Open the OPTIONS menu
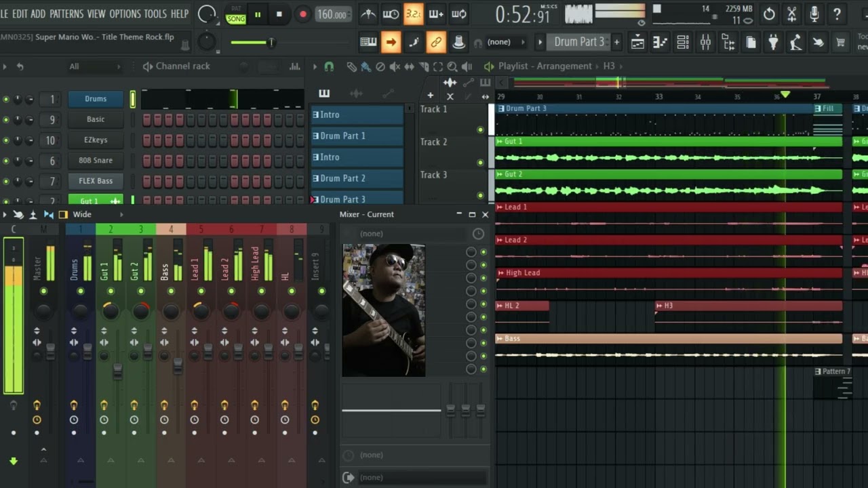Image resolution: width=868 pixels, height=488 pixels. click(125, 14)
